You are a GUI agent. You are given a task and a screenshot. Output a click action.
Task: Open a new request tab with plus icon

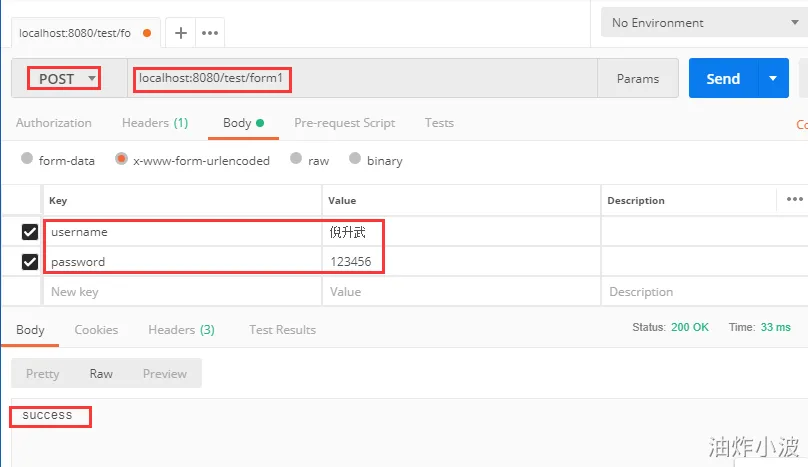click(x=181, y=32)
